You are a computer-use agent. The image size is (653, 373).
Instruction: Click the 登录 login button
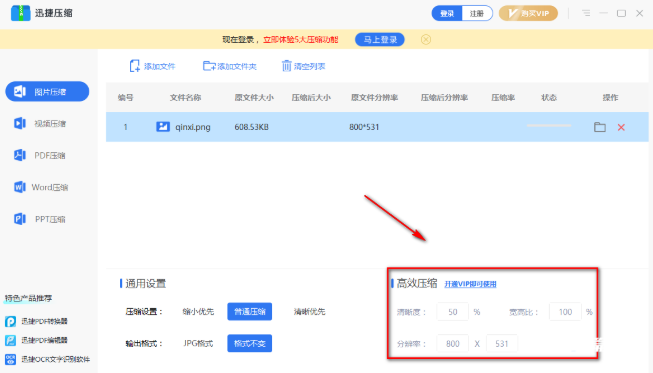(x=447, y=13)
